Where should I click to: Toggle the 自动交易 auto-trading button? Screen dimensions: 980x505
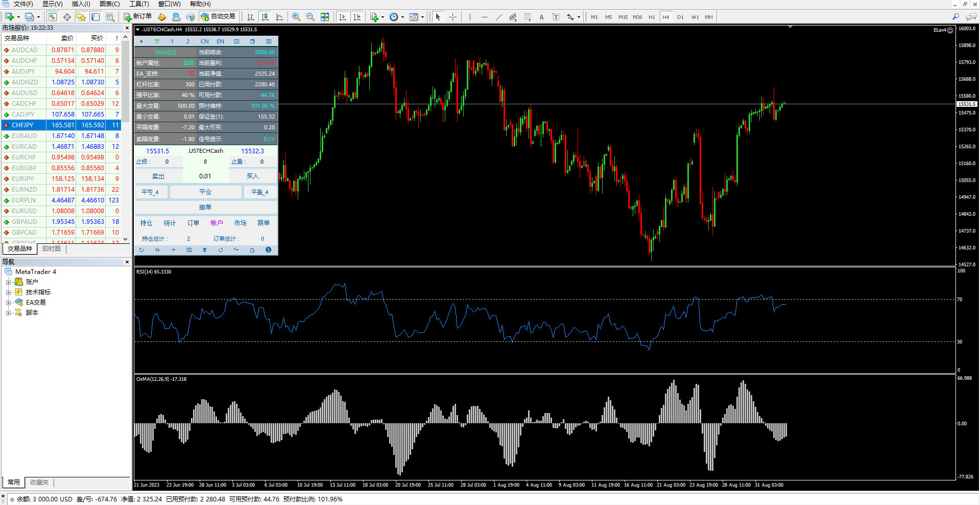pyautogui.click(x=219, y=17)
